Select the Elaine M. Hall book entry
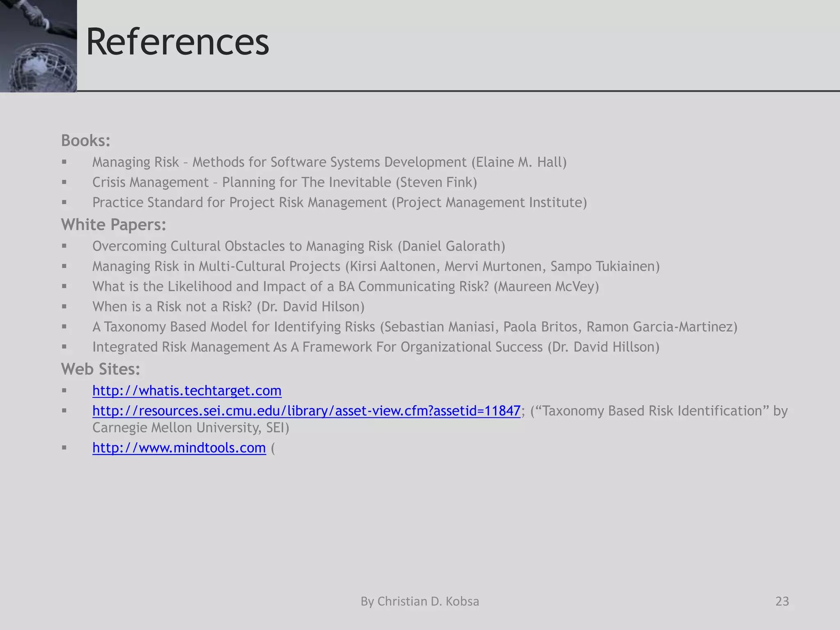The height and width of the screenshot is (630, 840). point(329,162)
